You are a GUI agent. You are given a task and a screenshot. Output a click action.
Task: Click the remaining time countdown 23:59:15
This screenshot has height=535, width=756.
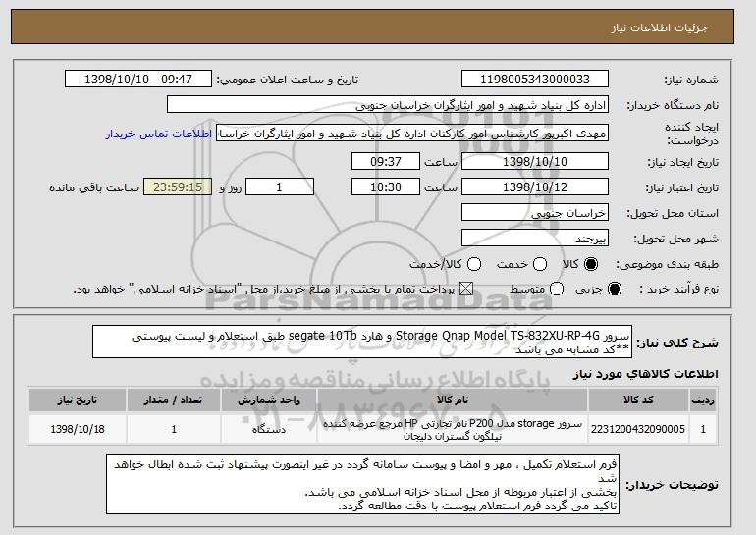coord(178,187)
